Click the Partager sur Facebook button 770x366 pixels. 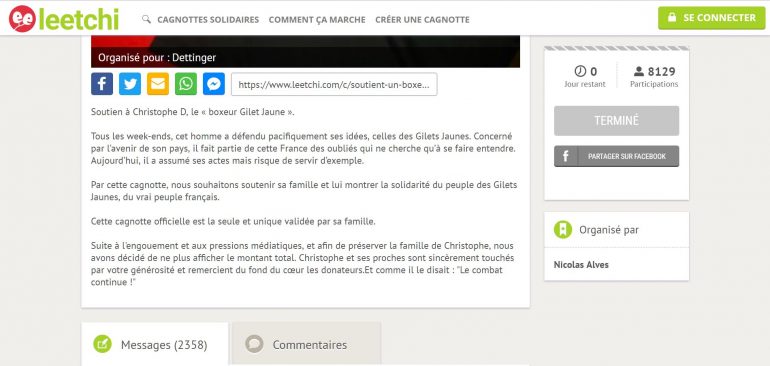(616, 156)
